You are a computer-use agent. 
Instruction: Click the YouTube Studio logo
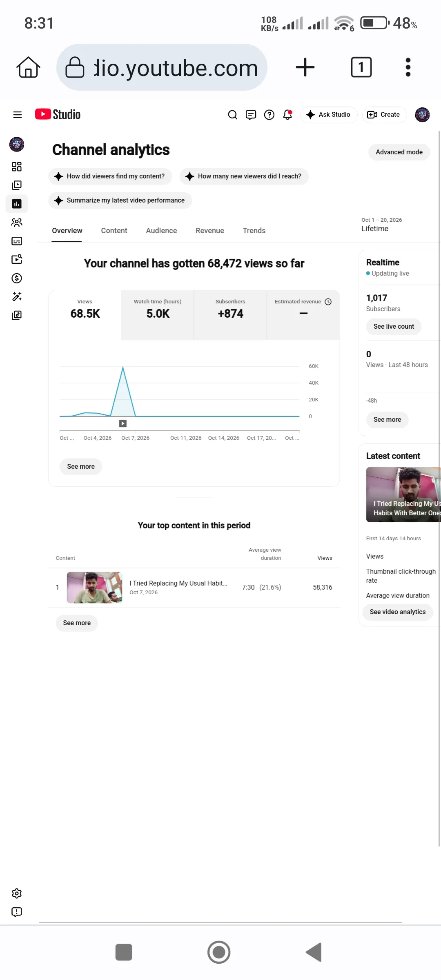(x=58, y=114)
